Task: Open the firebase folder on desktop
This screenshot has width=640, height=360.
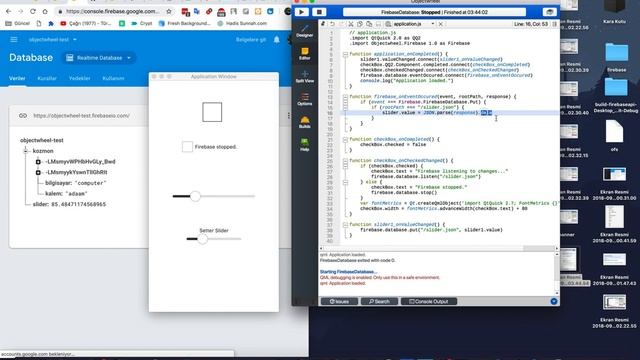Action: tap(616, 56)
